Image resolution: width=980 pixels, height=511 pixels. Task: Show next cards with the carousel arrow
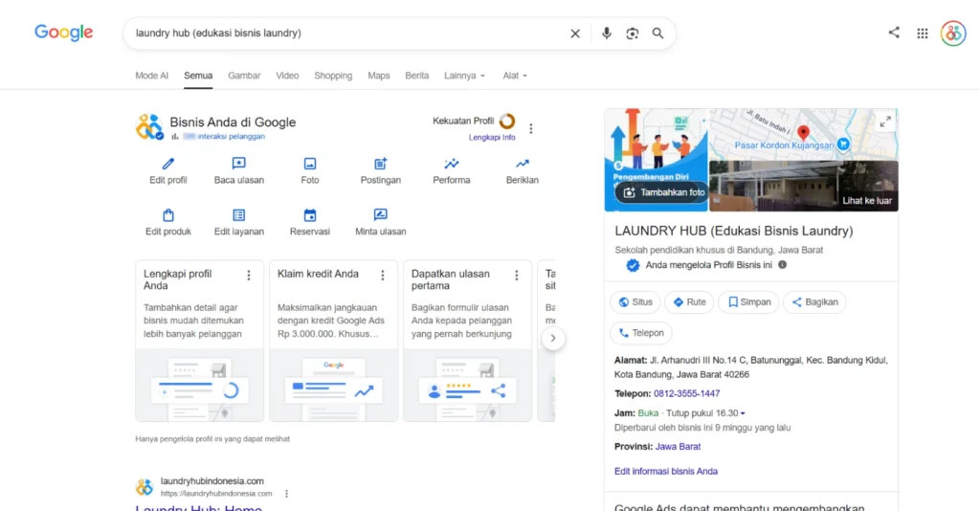[552, 338]
